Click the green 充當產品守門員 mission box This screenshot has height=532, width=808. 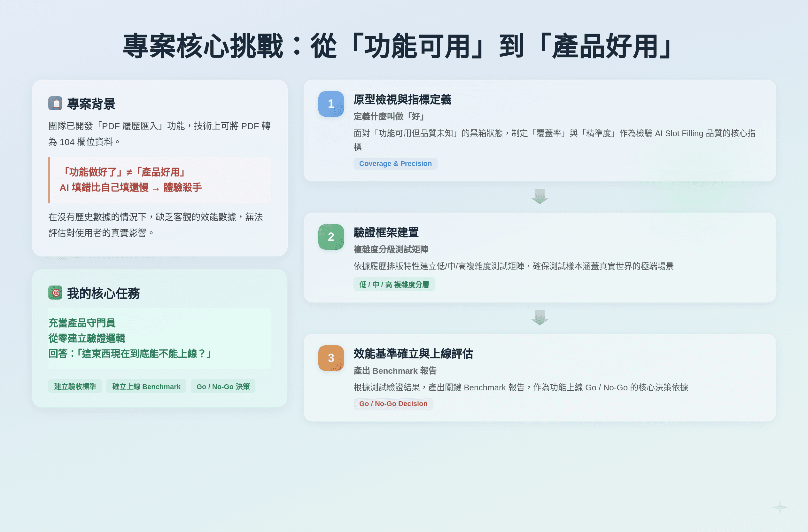pos(159,339)
